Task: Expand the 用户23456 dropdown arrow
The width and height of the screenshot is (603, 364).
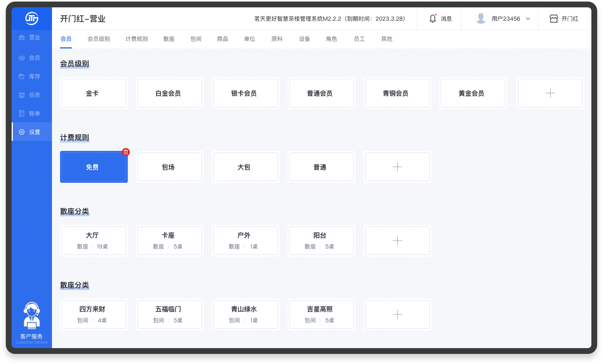Action: tap(528, 19)
